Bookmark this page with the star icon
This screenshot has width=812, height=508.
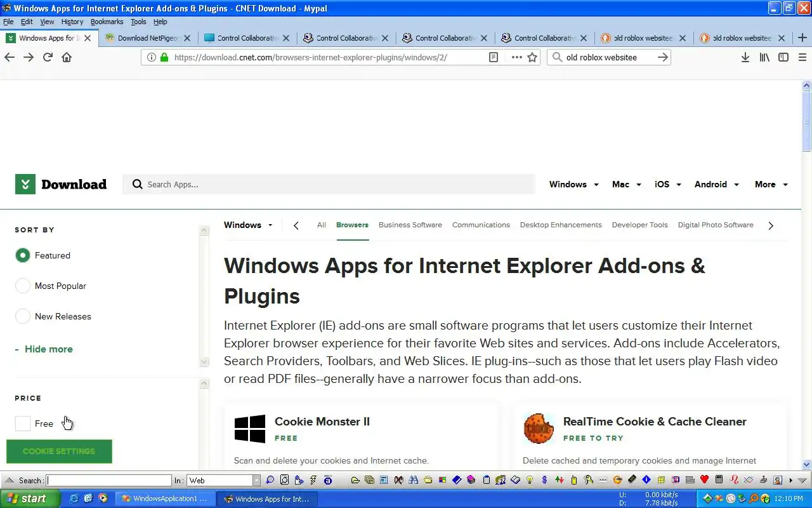tap(532, 57)
